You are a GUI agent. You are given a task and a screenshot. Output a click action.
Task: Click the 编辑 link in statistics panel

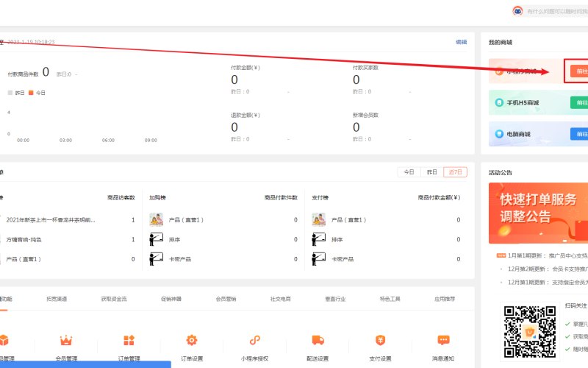pyautogui.click(x=462, y=42)
